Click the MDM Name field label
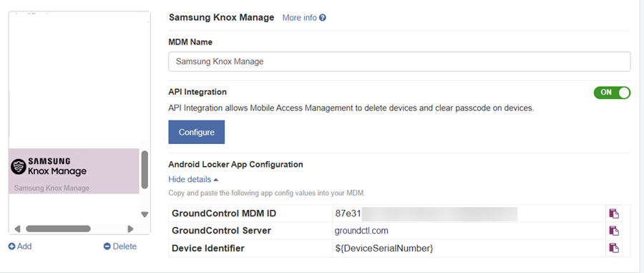This screenshot has width=644, height=273. [190, 42]
